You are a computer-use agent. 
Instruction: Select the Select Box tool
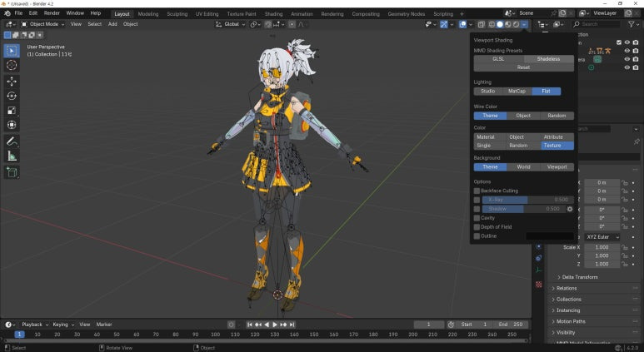[12, 51]
